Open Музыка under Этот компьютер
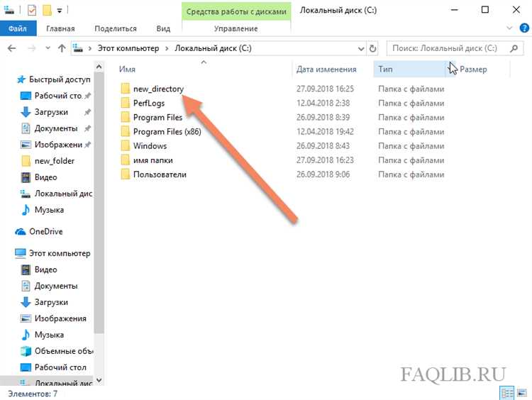This screenshot has width=532, height=400. coord(49,335)
